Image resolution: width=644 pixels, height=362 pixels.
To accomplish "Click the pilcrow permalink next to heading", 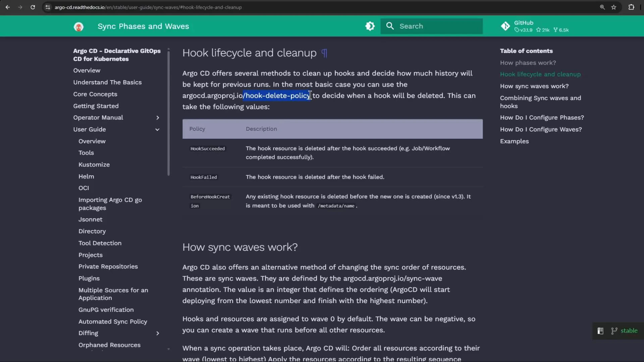I will click(324, 53).
